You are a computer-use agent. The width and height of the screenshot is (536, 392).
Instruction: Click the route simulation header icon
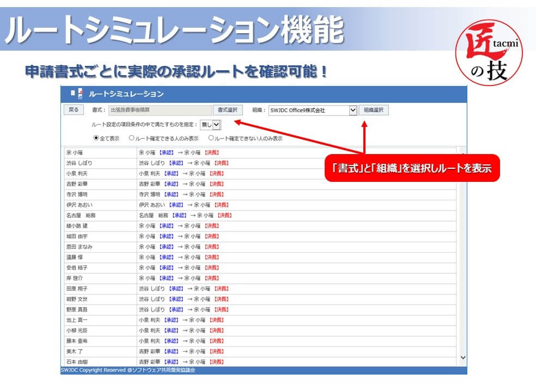(x=77, y=94)
